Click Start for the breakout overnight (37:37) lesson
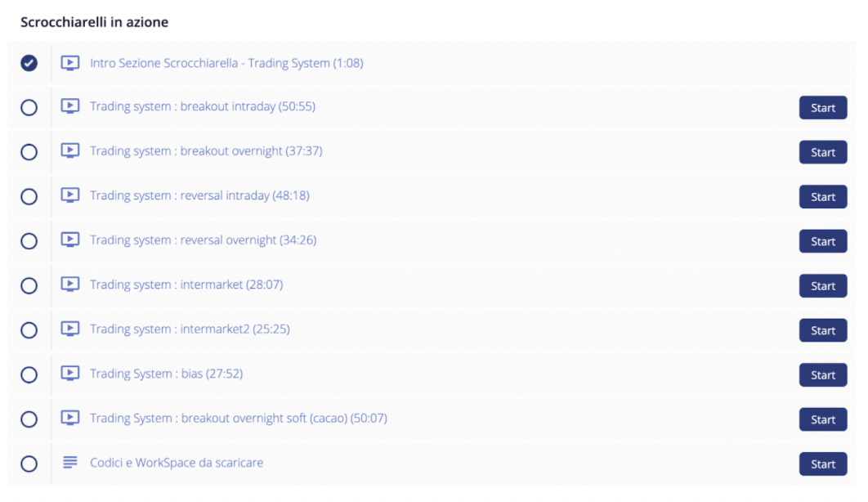The width and height of the screenshot is (868, 502). coord(822,152)
